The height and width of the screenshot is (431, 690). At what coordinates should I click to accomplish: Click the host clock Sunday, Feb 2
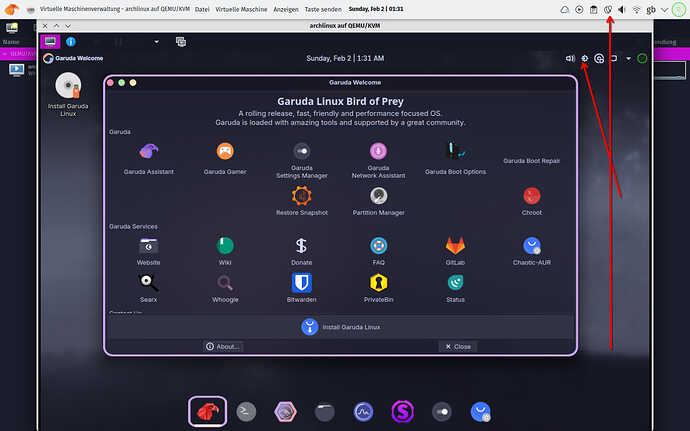pos(376,9)
